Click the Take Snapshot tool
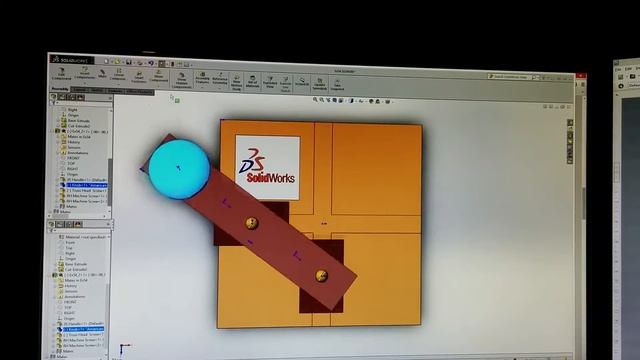This screenshot has width=640, height=360. 337,84
